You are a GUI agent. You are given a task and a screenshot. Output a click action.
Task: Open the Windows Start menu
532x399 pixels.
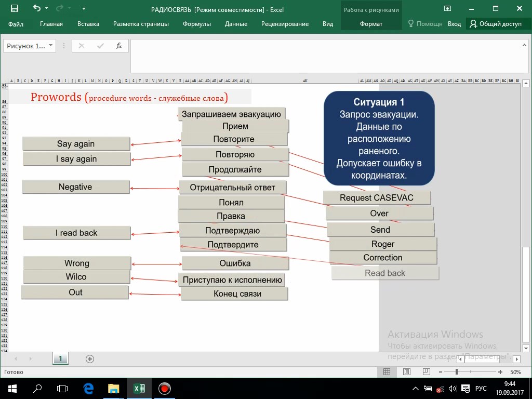tap(12, 389)
